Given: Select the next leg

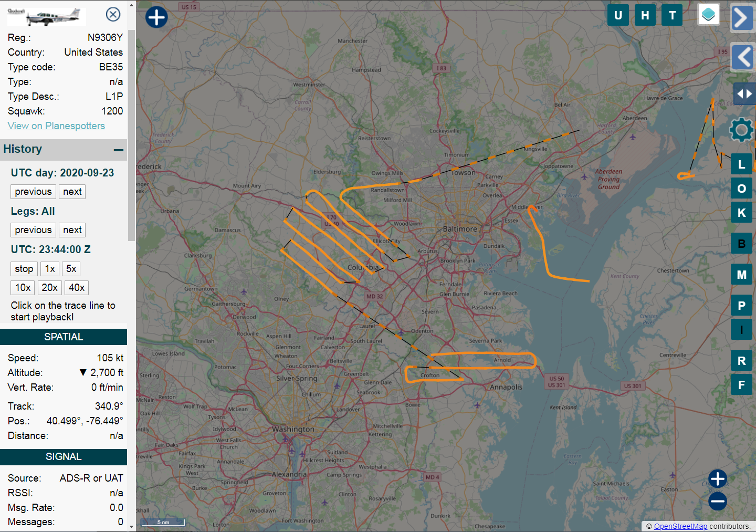Looking at the screenshot, I should pyautogui.click(x=72, y=230).
